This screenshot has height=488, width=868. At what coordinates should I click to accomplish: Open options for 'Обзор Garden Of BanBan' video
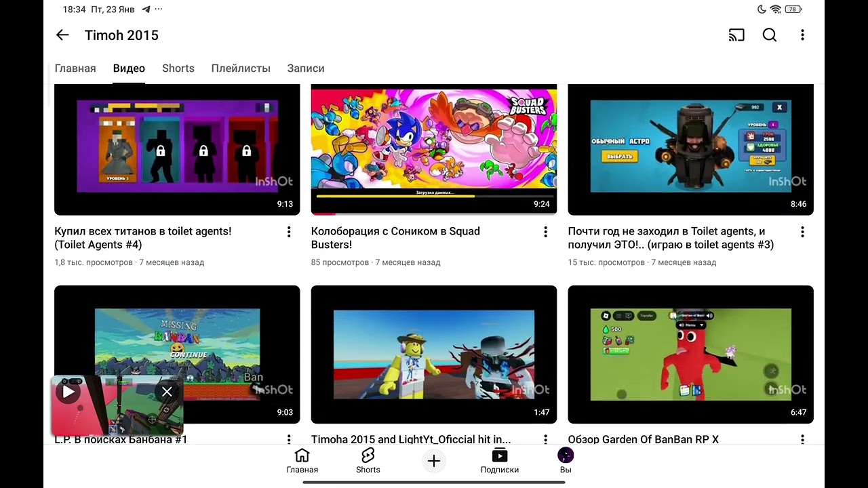[x=802, y=439]
